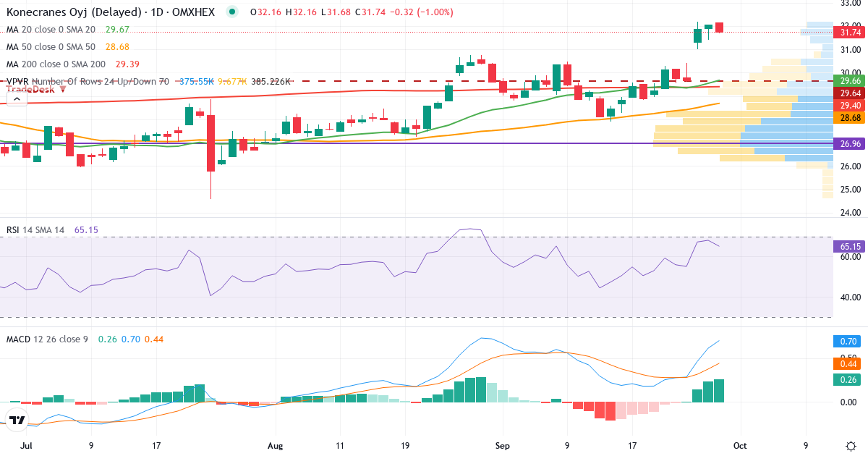Viewport: 868px width, 456px height.
Task: Click the 29.40 price axis tag
Action: 848,105
